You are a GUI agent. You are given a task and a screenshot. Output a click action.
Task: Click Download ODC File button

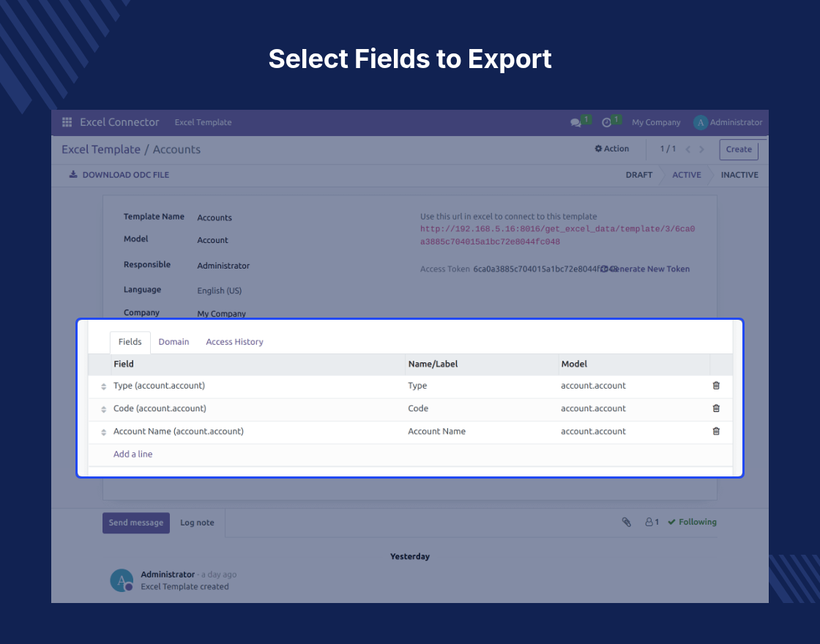[119, 175]
